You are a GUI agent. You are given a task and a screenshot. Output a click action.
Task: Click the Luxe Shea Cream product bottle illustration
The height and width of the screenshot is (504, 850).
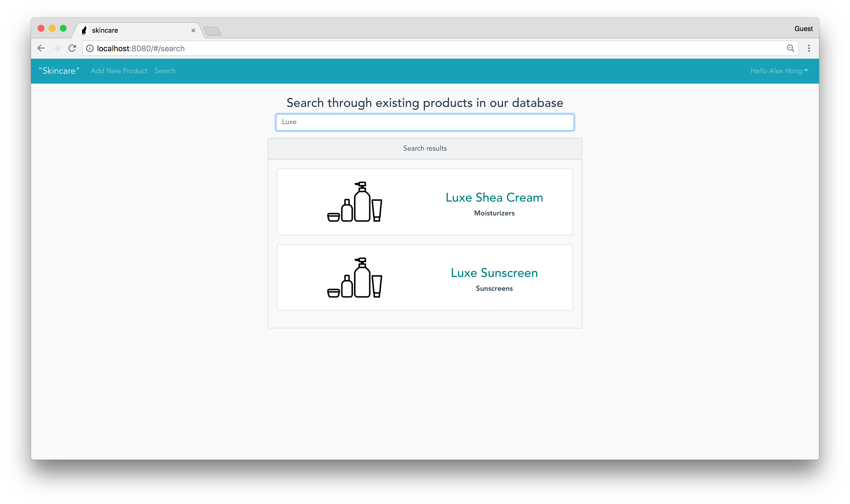(354, 202)
